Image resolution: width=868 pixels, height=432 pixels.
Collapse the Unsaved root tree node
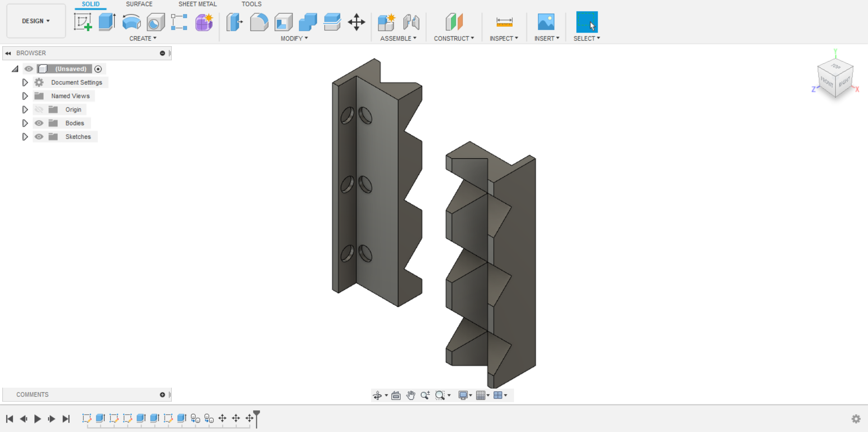[15, 69]
